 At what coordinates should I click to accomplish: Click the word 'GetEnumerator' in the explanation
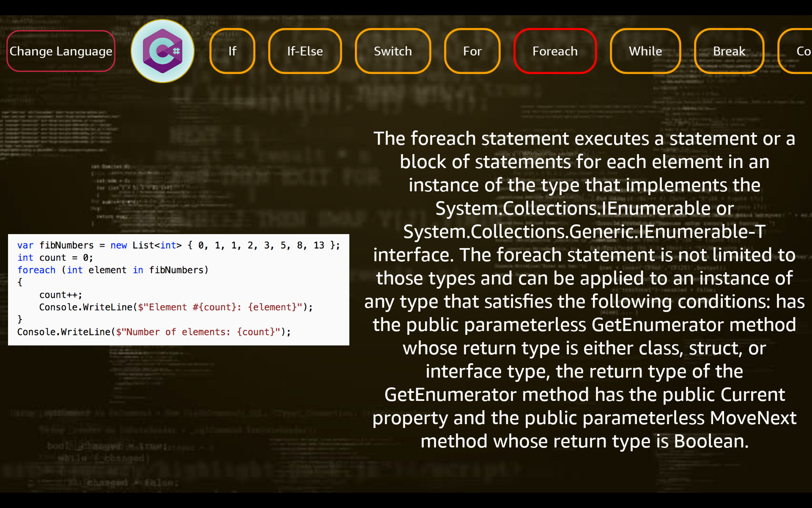(657, 325)
